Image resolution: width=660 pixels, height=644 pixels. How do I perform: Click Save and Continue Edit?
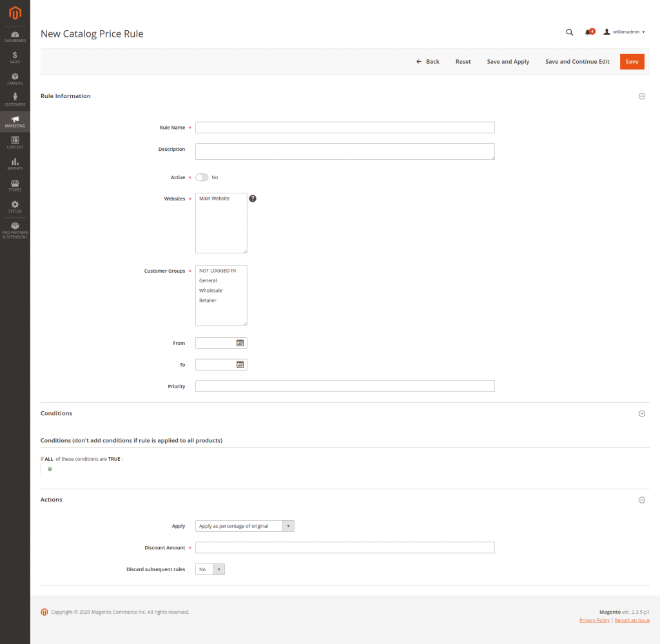(577, 62)
